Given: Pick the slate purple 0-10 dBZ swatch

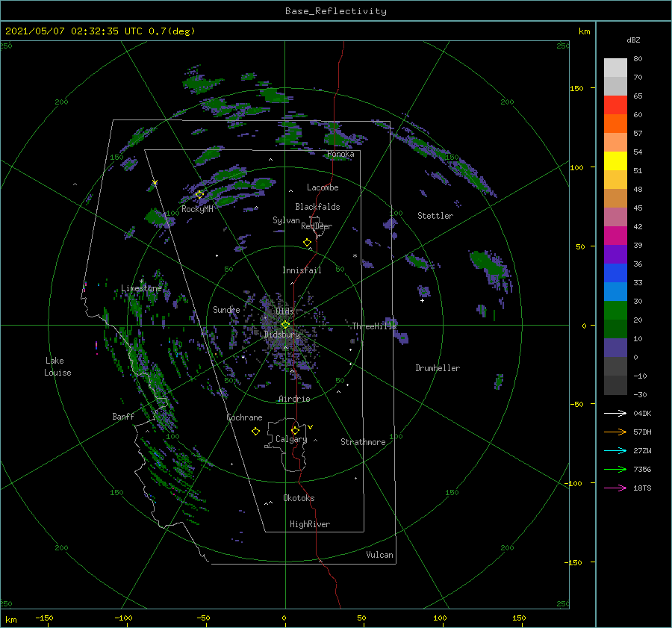Looking at the screenshot, I should (x=615, y=348).
